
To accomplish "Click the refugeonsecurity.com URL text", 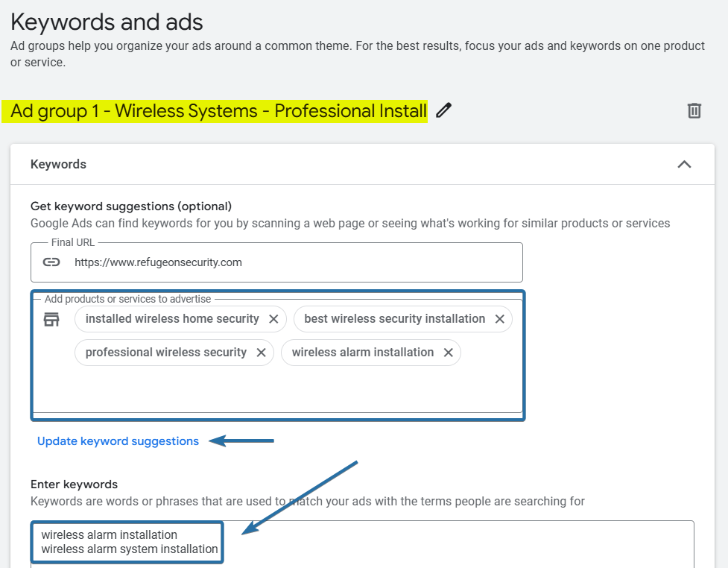I will click(x=157, y=262).
